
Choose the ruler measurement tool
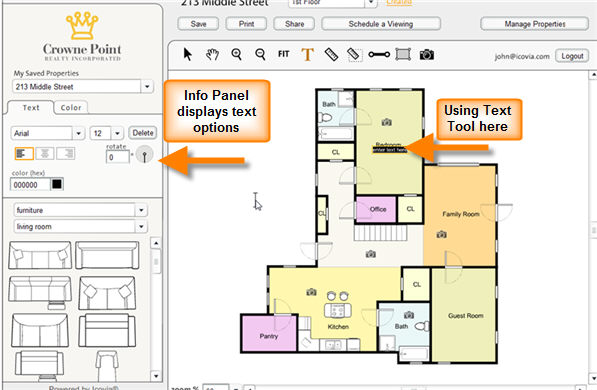point(331,54)
